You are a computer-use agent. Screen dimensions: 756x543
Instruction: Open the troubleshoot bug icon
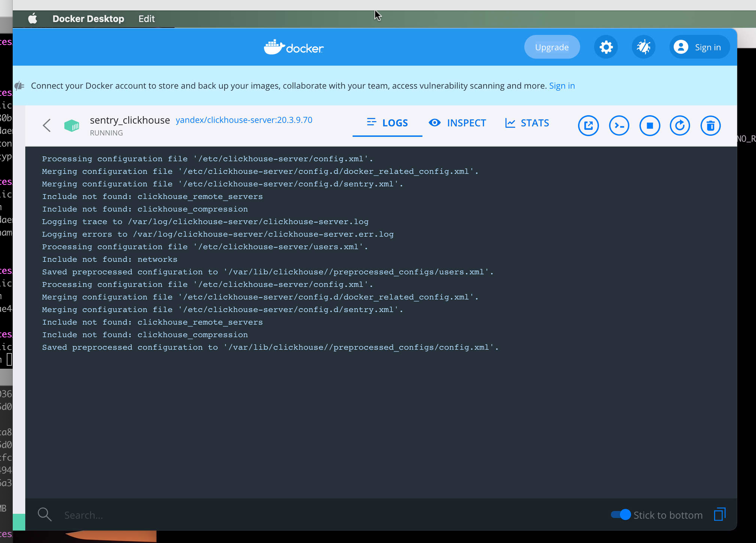click(x=643, y=47)
